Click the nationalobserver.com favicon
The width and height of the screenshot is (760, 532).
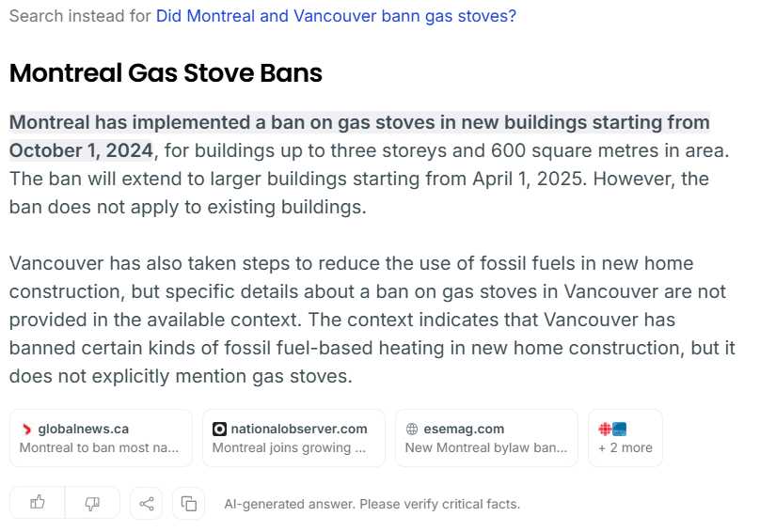[219, 429]
